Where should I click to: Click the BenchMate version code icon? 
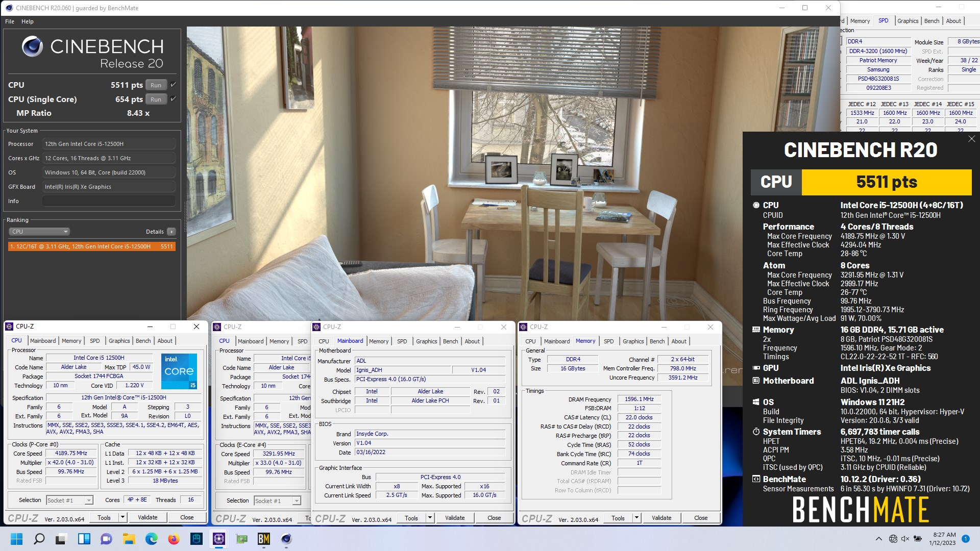coord(756,479)
